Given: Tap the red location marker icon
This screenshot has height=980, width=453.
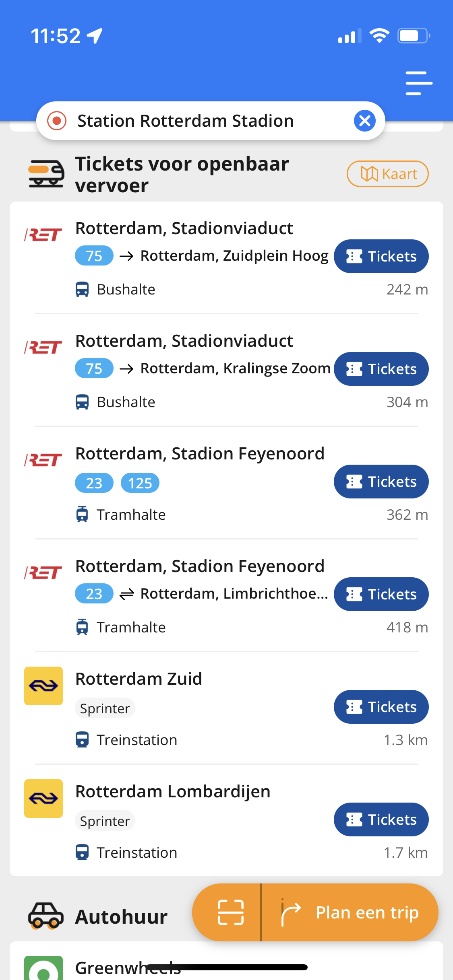Looking at the screenshot, I should click(x=57, y=121).
